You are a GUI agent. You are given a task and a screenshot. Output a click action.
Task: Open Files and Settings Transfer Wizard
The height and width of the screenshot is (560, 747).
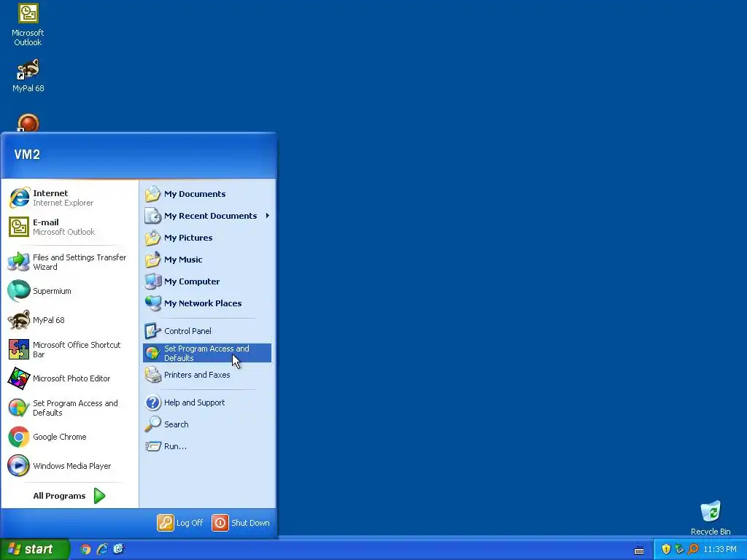click(69, 262)
